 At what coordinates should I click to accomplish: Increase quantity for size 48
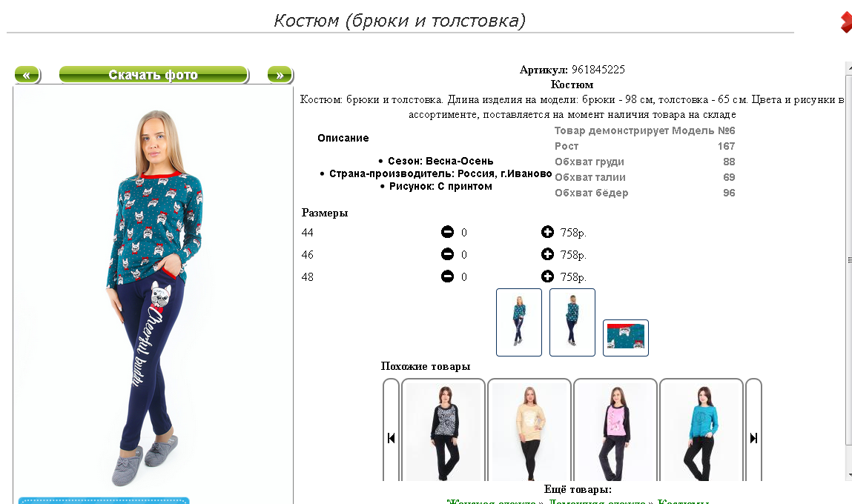coord(547,276)
